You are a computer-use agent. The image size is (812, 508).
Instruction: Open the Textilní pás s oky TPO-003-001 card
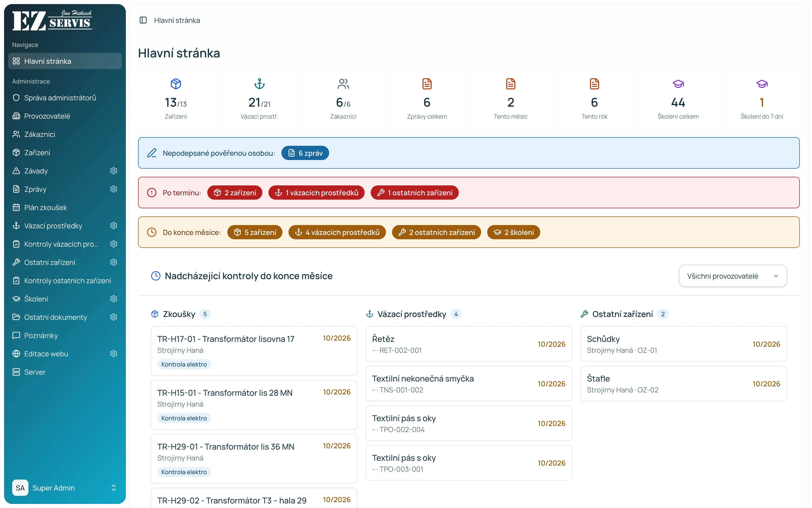point(469,463)
